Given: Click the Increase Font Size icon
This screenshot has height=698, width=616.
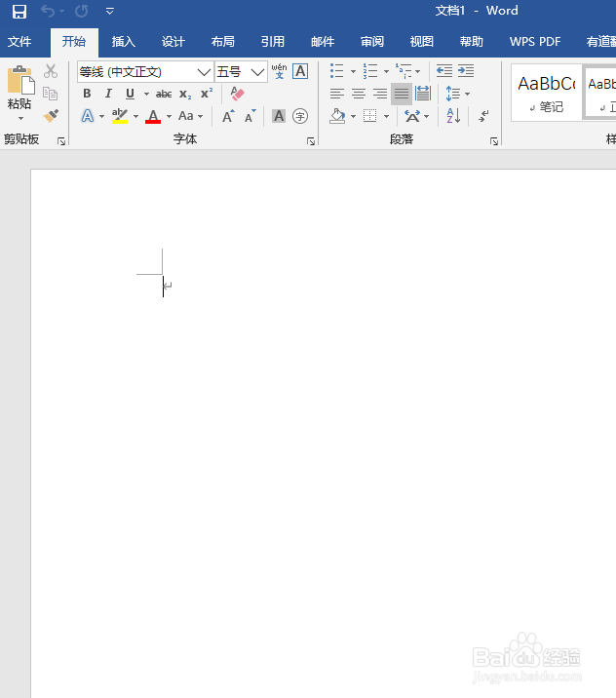Looking at the screenshot, I should click(x=228, y=116).
